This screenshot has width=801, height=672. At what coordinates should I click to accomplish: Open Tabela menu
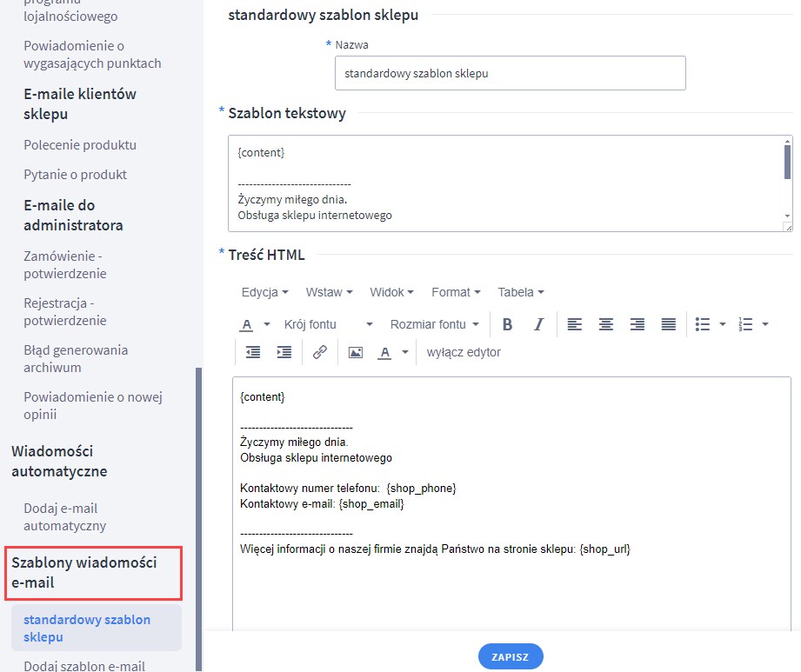(521, 293)
